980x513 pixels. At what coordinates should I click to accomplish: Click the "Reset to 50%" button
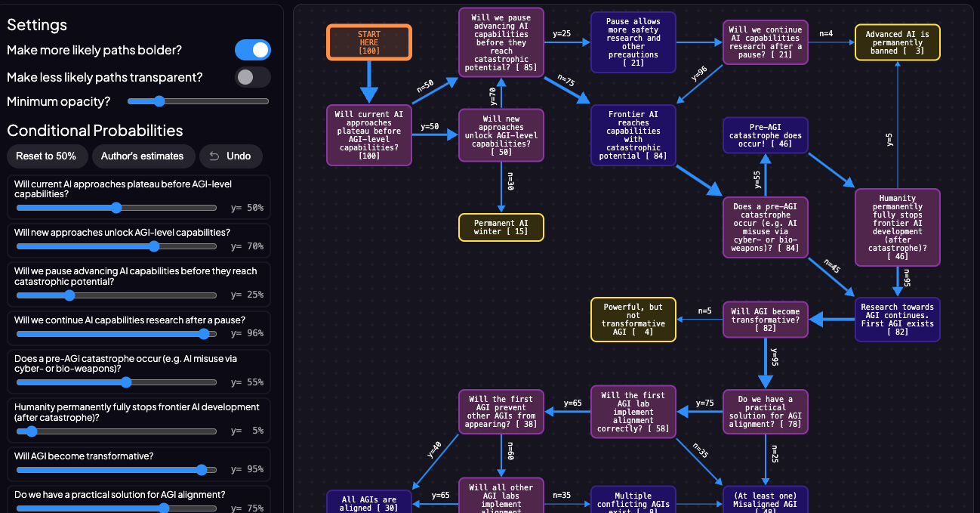coord(47,156)
